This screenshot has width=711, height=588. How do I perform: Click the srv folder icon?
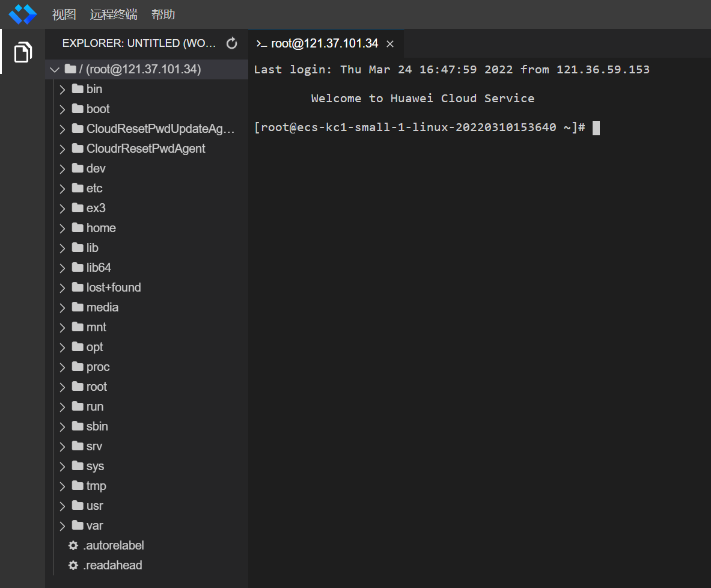[78, 446]
